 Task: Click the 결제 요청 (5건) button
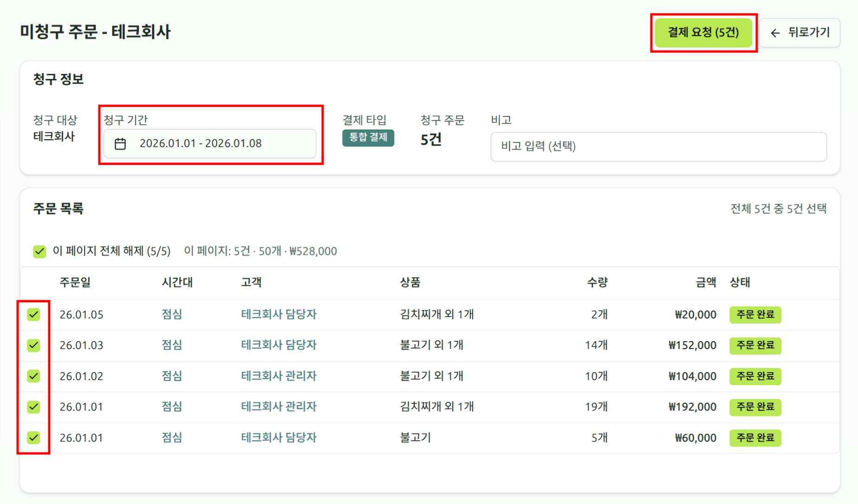pos(703,32)
